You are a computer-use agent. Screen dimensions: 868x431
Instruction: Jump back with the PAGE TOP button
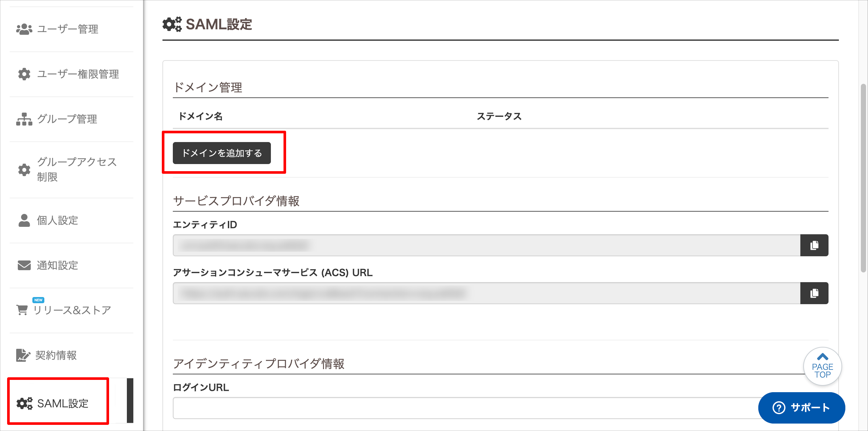pos(822,366)
